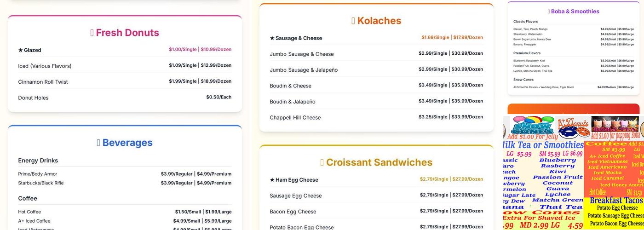This screenshot has height=230, width=644.
Task: Select the Bacon Egg Cheese croissant row
Action: pos(293,212)
